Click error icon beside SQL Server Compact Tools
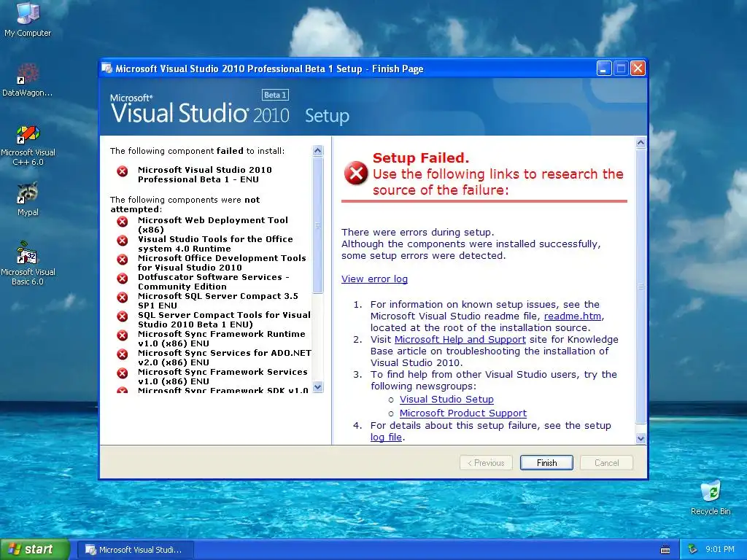This screenshot has height=560, width=747. point(123,316)
